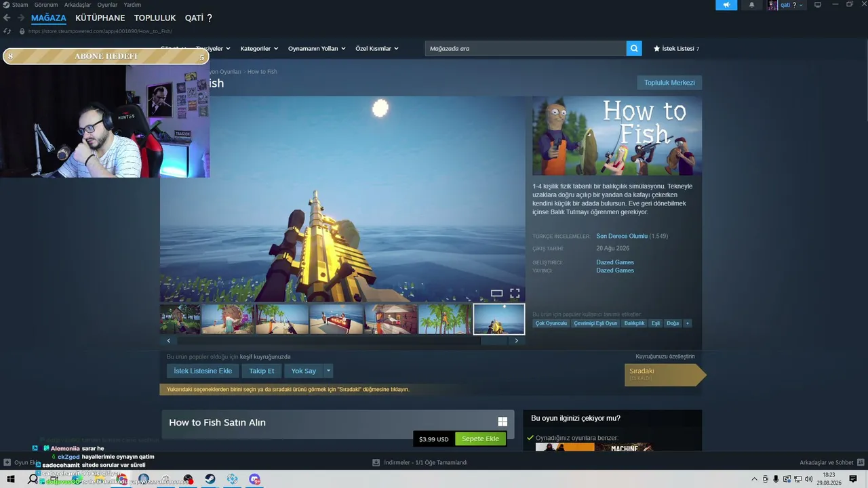868x488 pixels.
Task: Click the How to Fish breadcrumb
Action: click(262, 72)
